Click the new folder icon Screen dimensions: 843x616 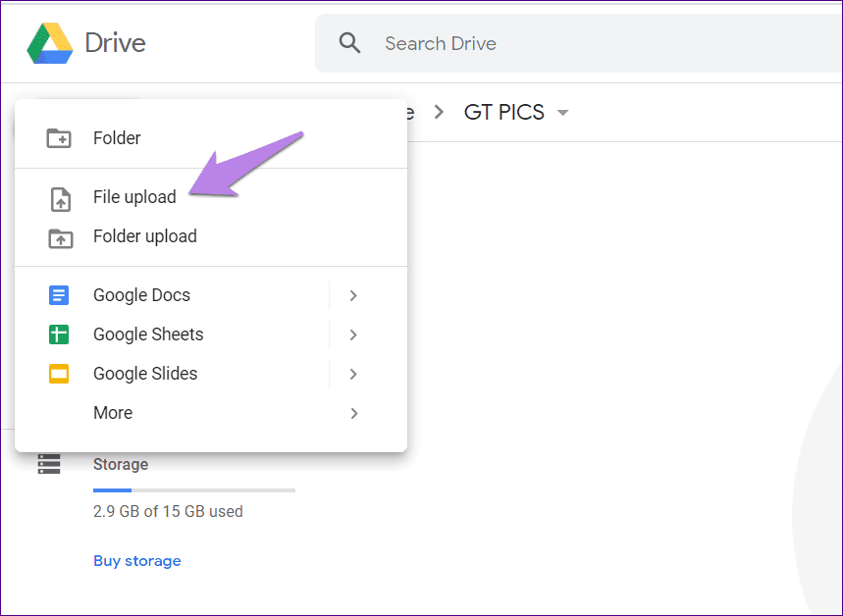pos(59,138)
